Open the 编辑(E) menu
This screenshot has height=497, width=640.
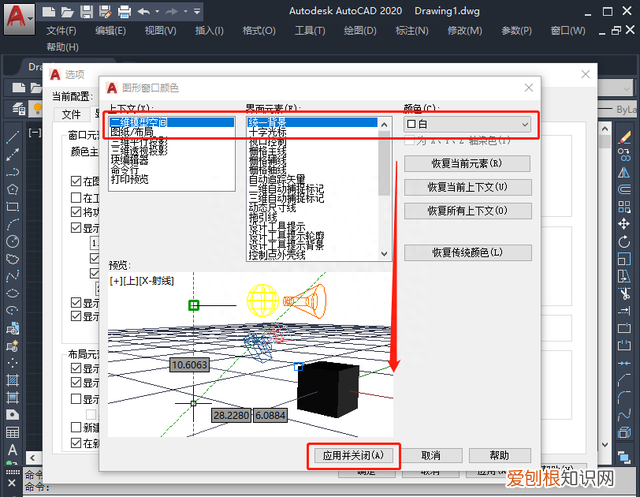pyautogui.click(x=110, y=31)
